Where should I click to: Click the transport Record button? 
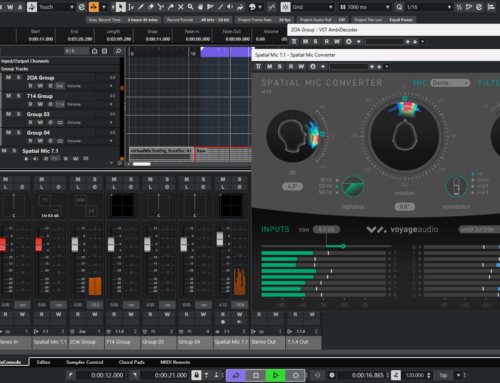click(295, 375)
